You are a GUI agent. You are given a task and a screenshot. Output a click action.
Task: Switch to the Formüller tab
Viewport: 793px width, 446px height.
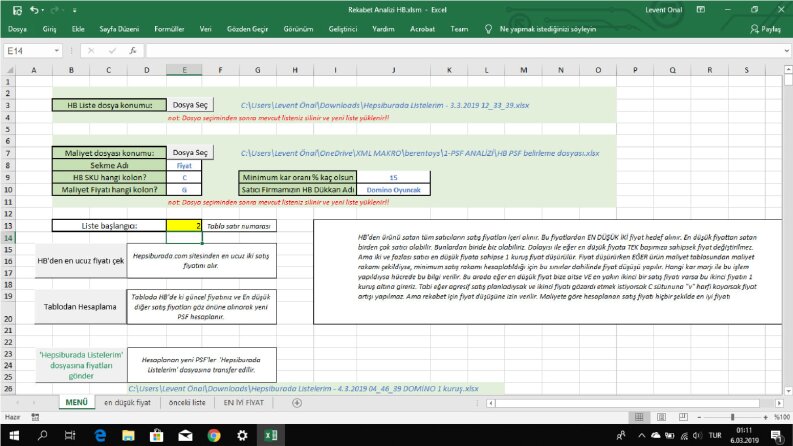coord(169,29)
